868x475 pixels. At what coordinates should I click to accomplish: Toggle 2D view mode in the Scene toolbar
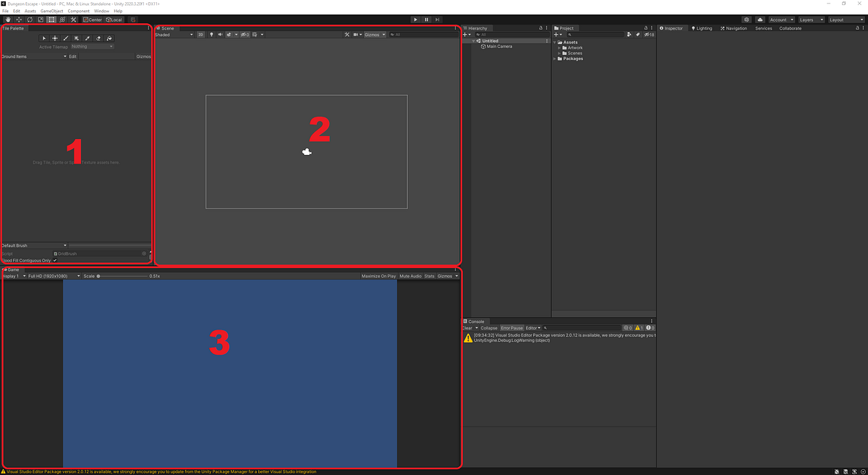(x=203, y=34)
